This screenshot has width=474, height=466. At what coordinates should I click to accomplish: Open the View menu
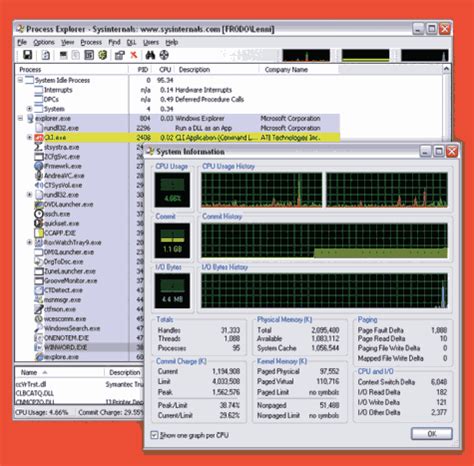(x=67, y=42)
